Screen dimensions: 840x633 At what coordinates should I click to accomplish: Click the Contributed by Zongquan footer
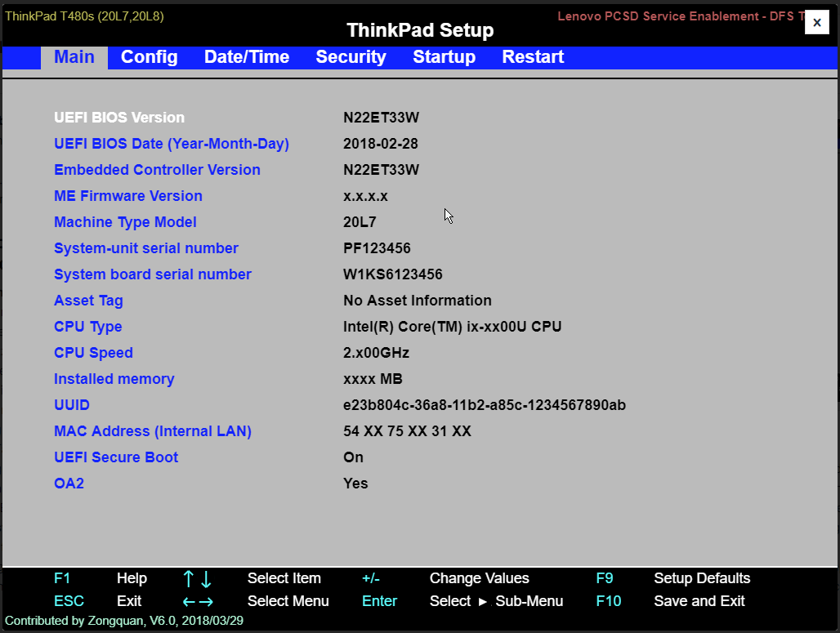123,621
